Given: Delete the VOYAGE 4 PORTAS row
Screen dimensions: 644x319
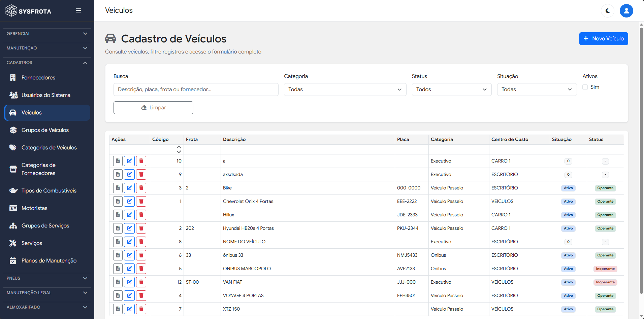Looking at the screenshot, I should pyautogui.click(x=141, y=296).
